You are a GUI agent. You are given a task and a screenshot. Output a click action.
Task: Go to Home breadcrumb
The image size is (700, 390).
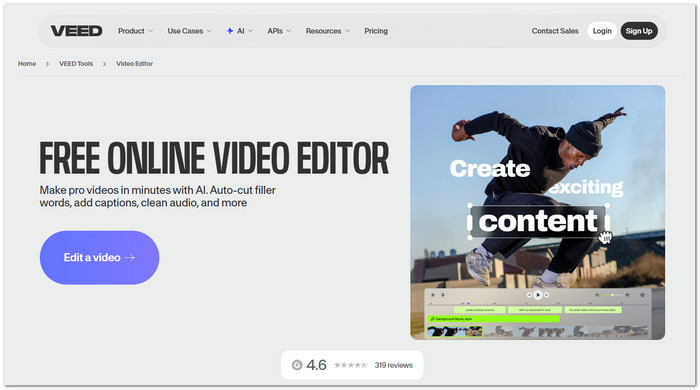[x=27, y=64]
